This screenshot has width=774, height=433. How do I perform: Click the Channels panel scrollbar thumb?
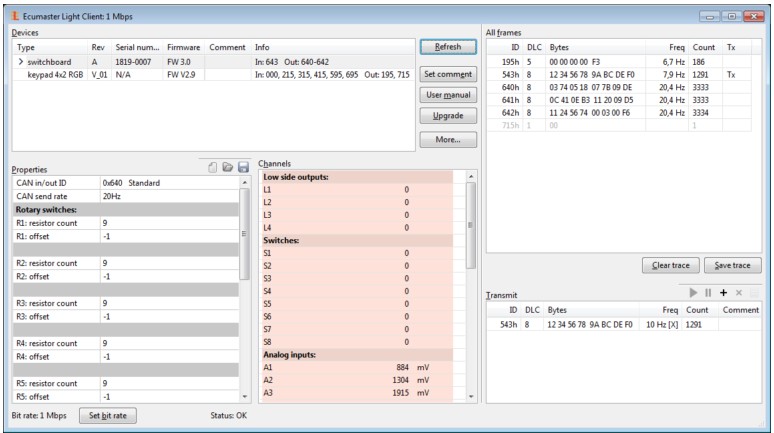coord(470,225)
